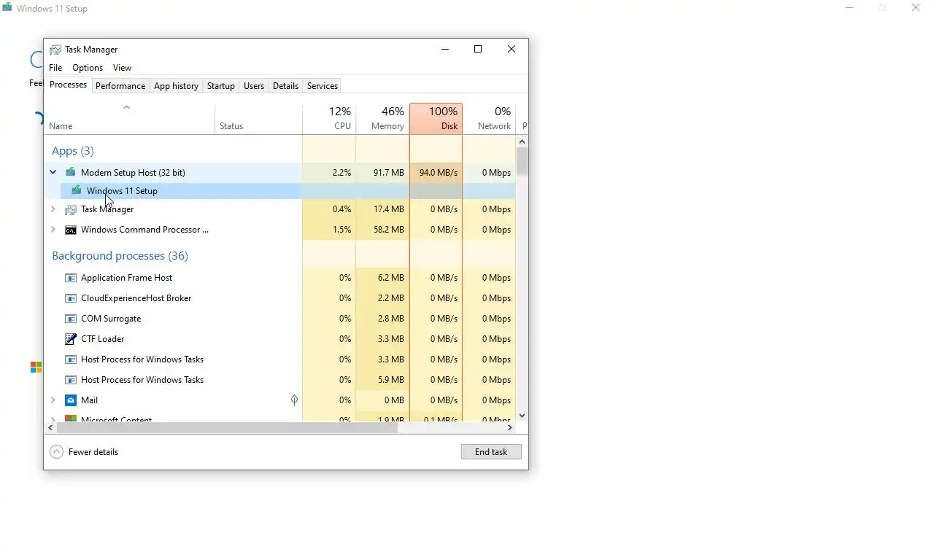Image resolution: width=934 pixels, height=560 pixels.
Task: Sort by the CPU column header
Action: tap(329, 120)
